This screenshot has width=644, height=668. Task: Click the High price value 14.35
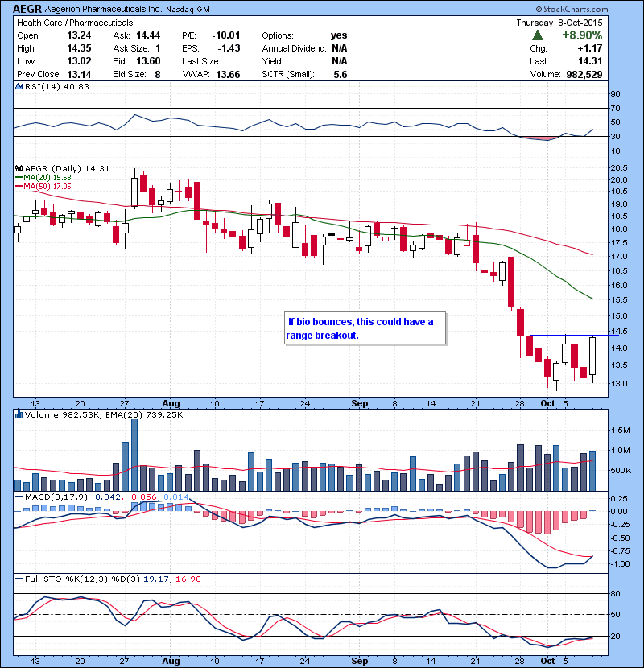pyautogui.click(x=79, y=48)
